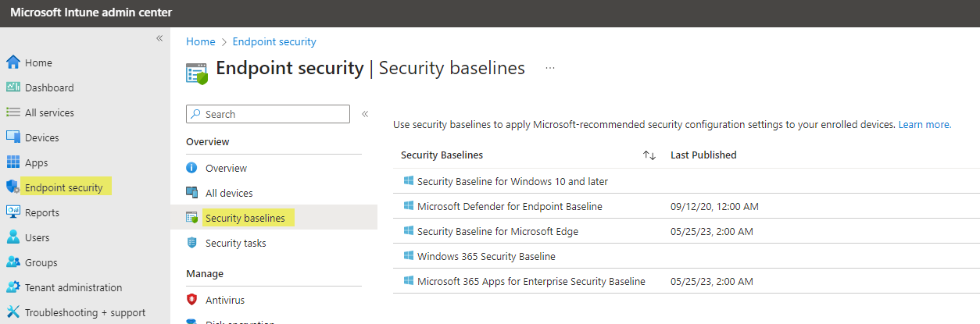Open Apps in left navigation

(x=36, y=162)
